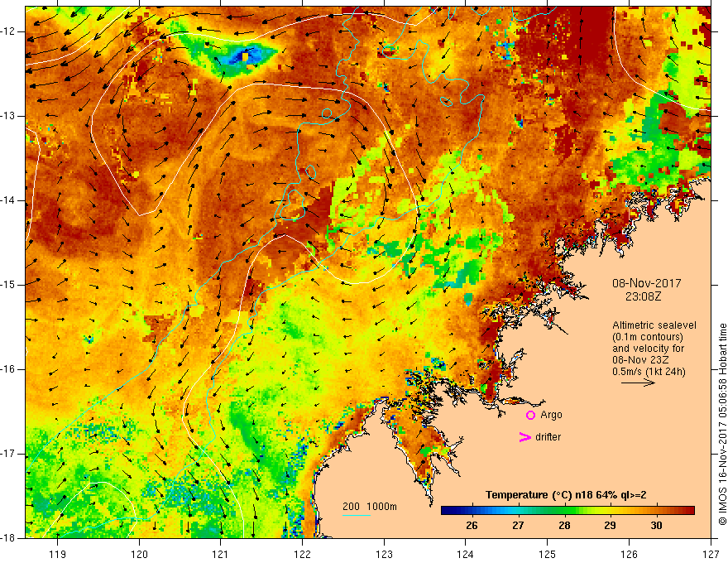Click the IMOS copyright timestamp text
The width and height of the screenshot is (728, 563).
coord(722,425)
